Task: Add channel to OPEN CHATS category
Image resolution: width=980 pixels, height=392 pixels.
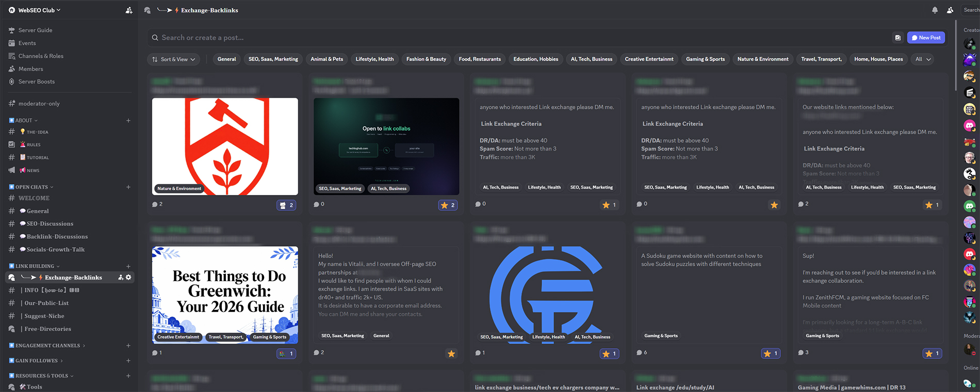Action: click(128, 187)
